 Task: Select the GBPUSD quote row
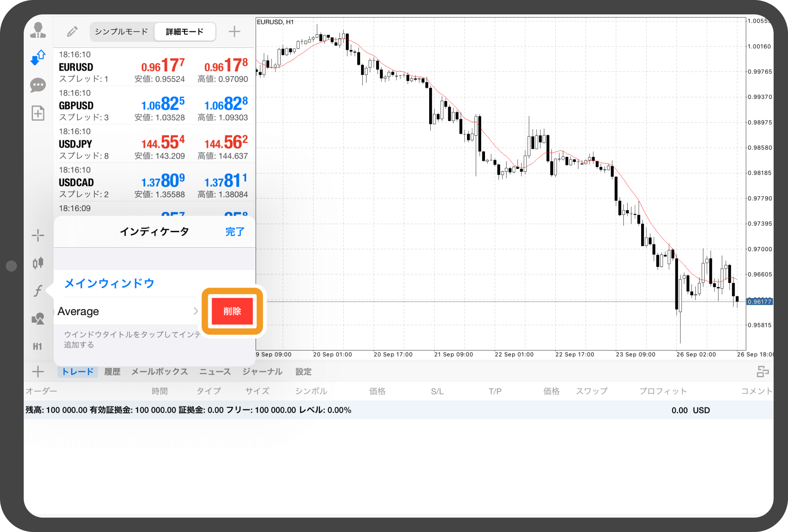154,105
